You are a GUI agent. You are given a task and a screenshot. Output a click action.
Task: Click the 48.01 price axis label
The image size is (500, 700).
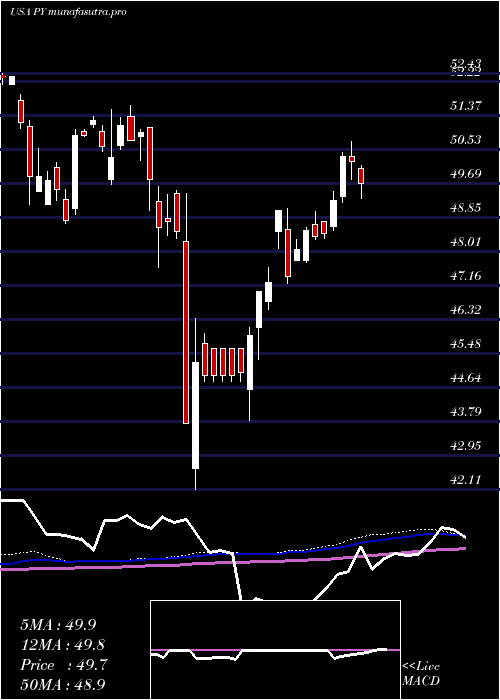pyautogui.click(x=466, y=242)
